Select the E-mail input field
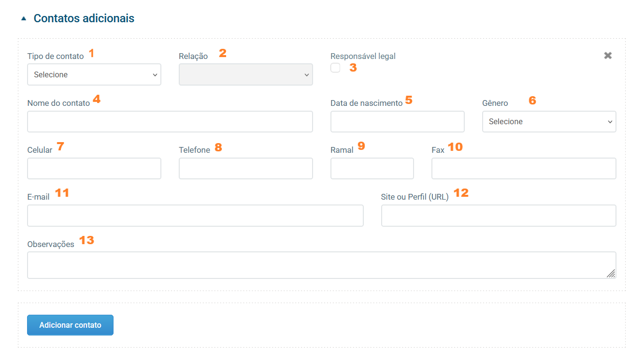This screenshot has width=644, height=350. click(x=195, y=216)
